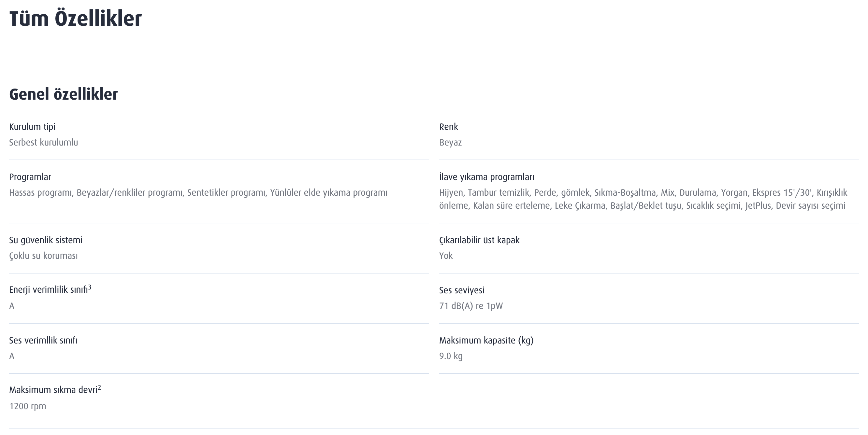This screenshot has width=868, height=435.
Task: Click the Ses verimlilik sınıfı label
Action: pos(43,340)
